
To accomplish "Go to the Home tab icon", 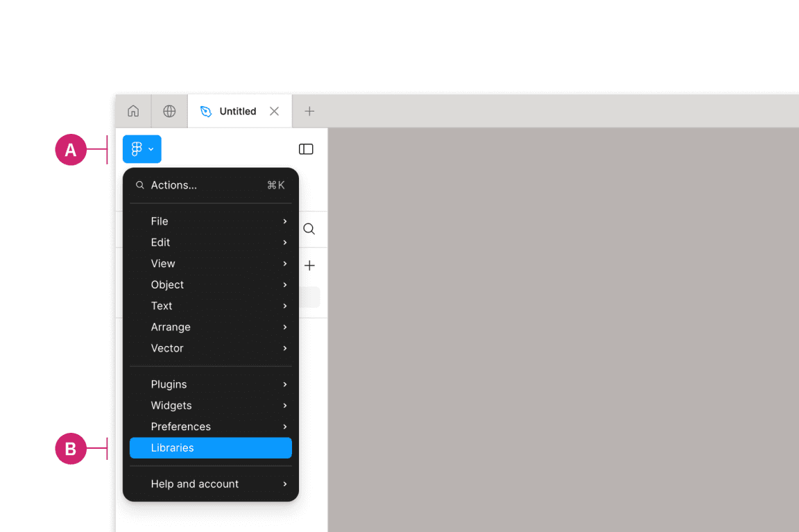I will (133, 111).
